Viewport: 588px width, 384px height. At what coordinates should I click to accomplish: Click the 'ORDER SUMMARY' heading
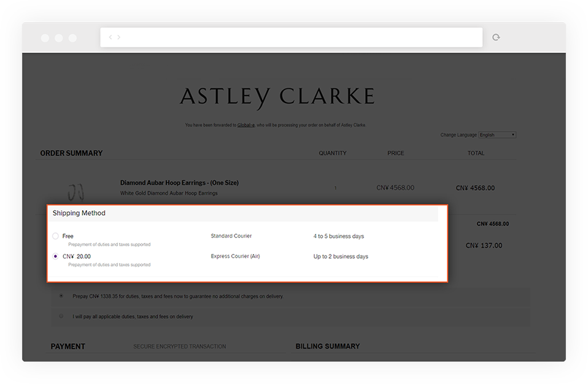click(x=71, y=153)
